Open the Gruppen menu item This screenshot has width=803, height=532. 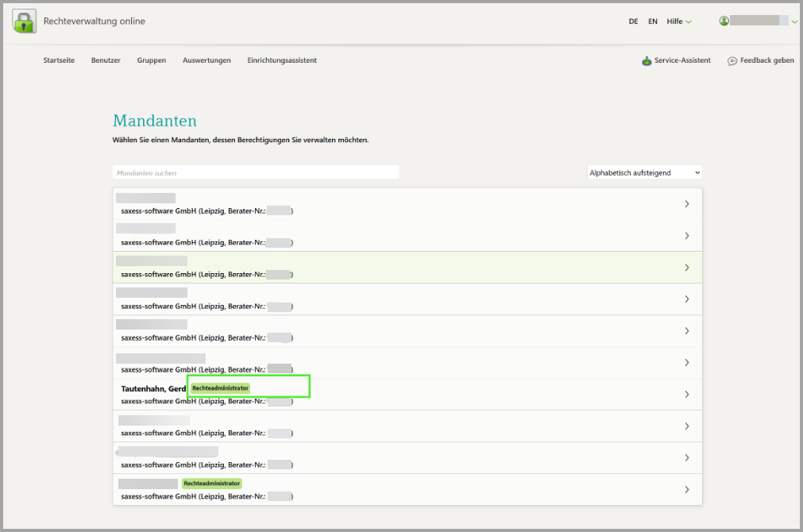(x=151, y=60)
